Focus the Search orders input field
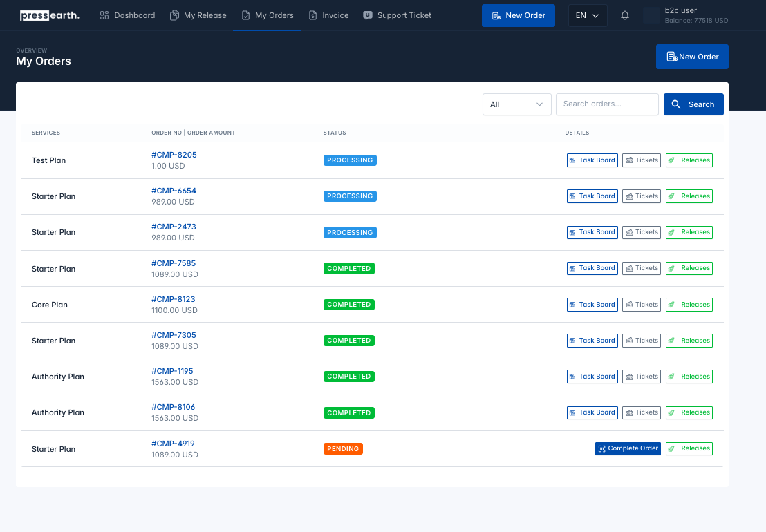This screenshot has height=532, width=766. click(x=607, y=104)
